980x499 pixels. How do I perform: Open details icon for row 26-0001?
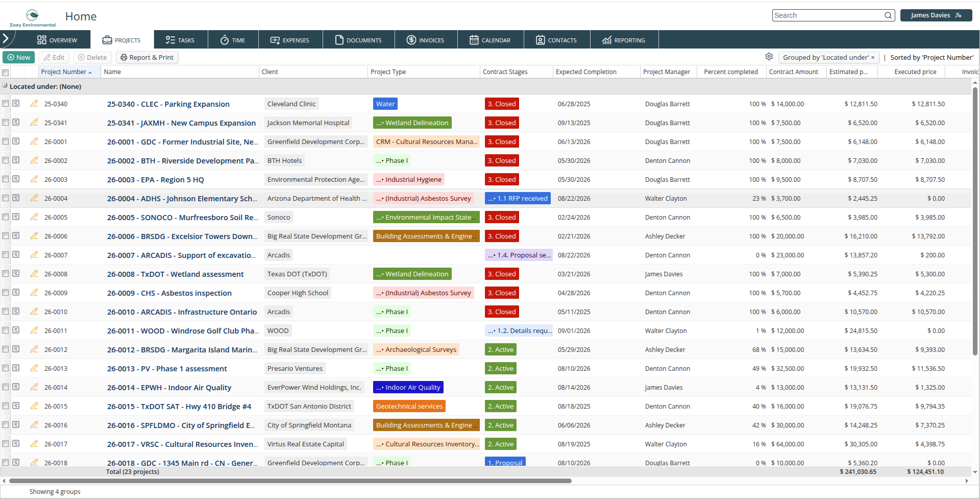(16, 141)
